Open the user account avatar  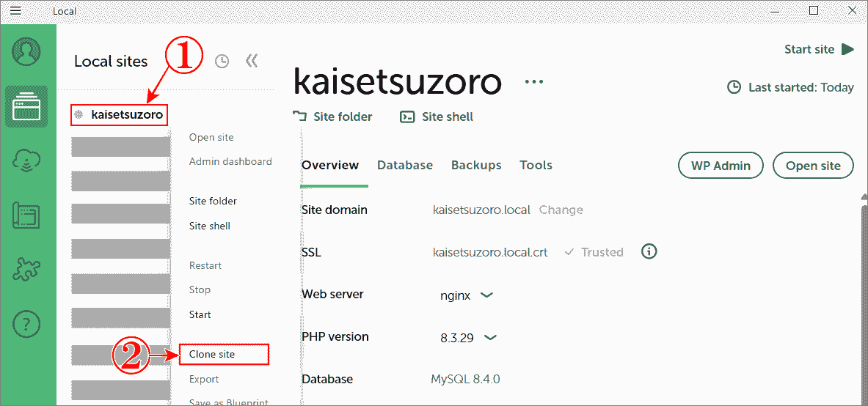[x=26, y=53]
